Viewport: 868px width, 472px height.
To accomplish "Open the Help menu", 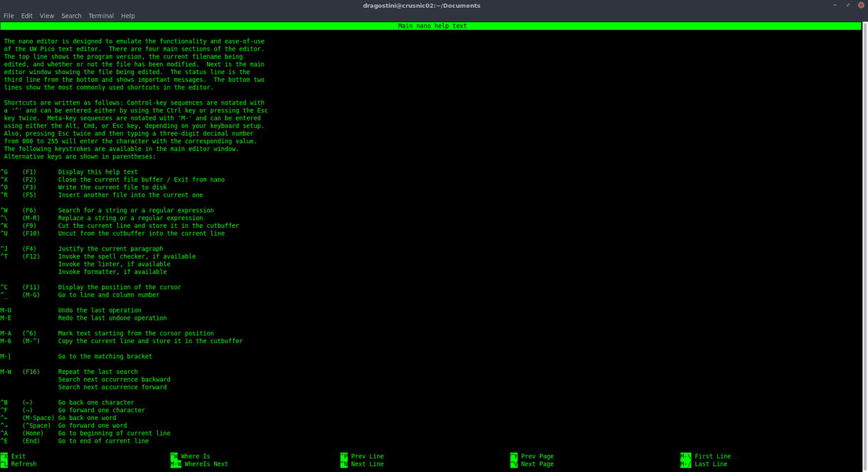I will (128, 16).
